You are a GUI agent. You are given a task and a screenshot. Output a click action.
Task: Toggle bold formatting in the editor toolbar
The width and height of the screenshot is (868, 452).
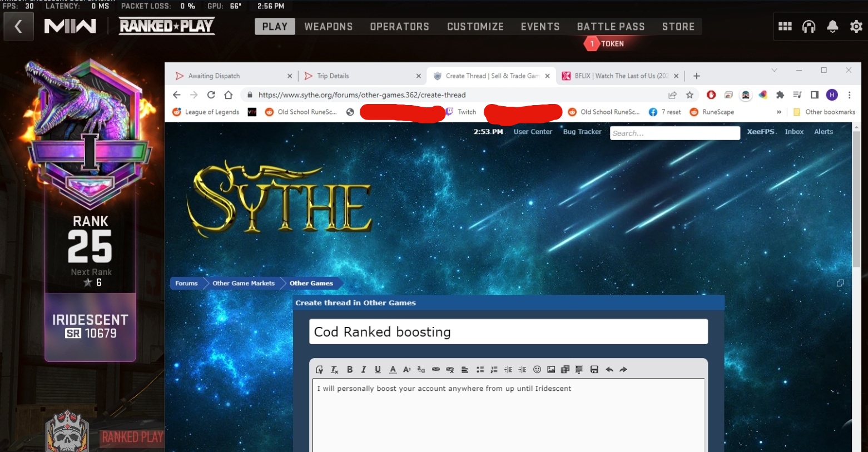tap(350, 370)
